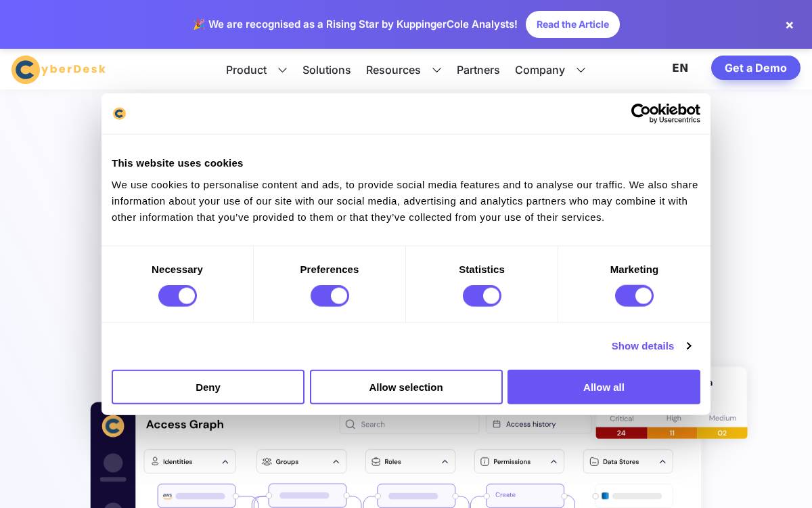The image size is (812, 508).
Task: Click the Permissions info icon
Action: 484,462
